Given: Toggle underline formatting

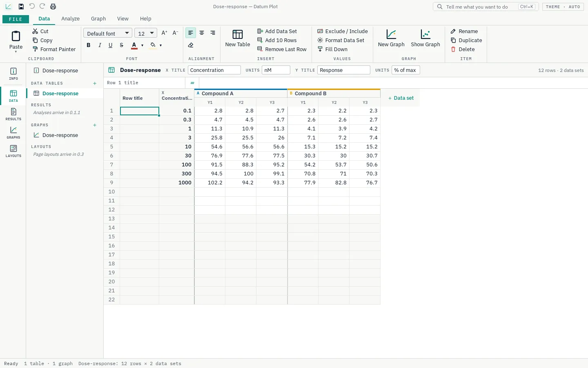Looking at the screenshot, I should coord(111,45).
